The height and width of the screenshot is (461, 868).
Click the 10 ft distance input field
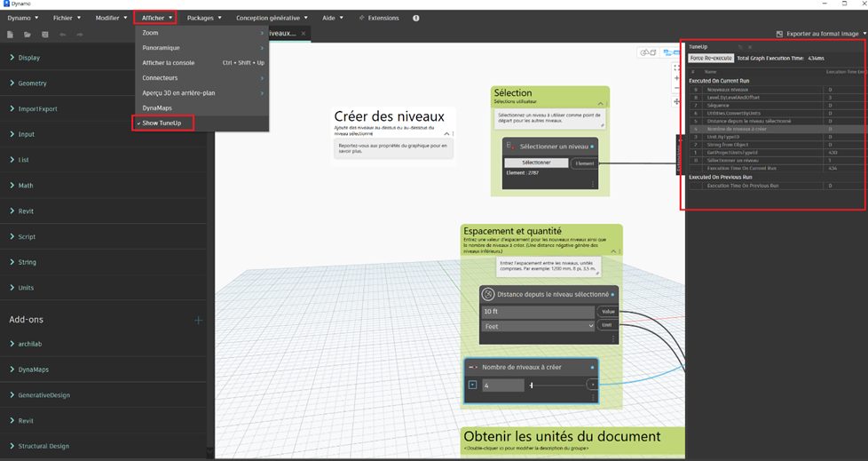538,312
